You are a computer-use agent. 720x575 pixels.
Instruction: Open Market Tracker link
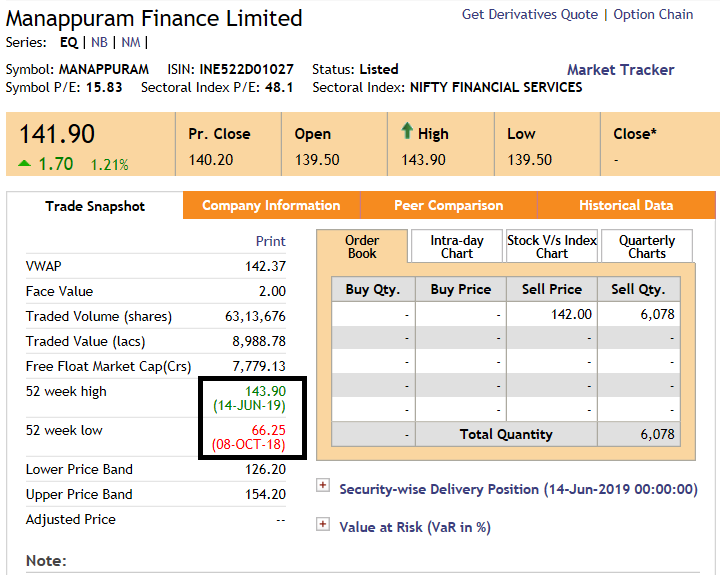pos(621,70)
